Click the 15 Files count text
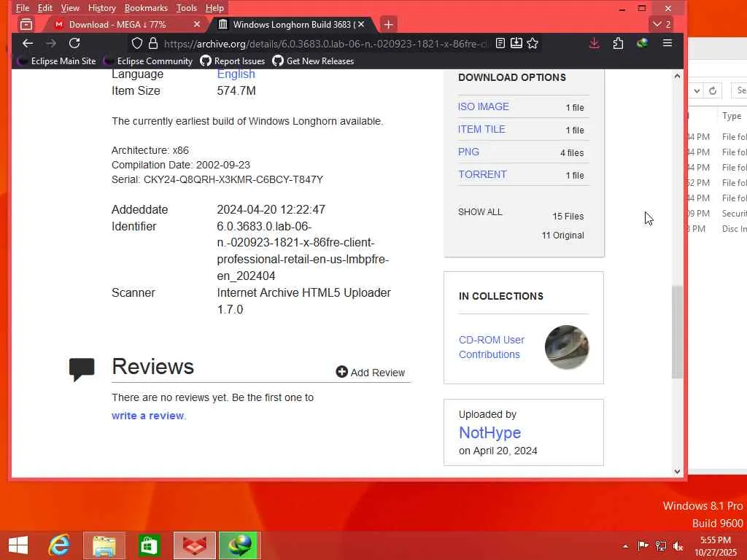 coord(568,216)
